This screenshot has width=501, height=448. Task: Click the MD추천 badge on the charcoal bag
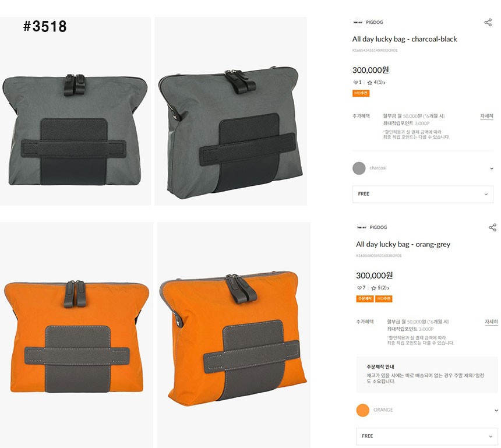point(361,93)
